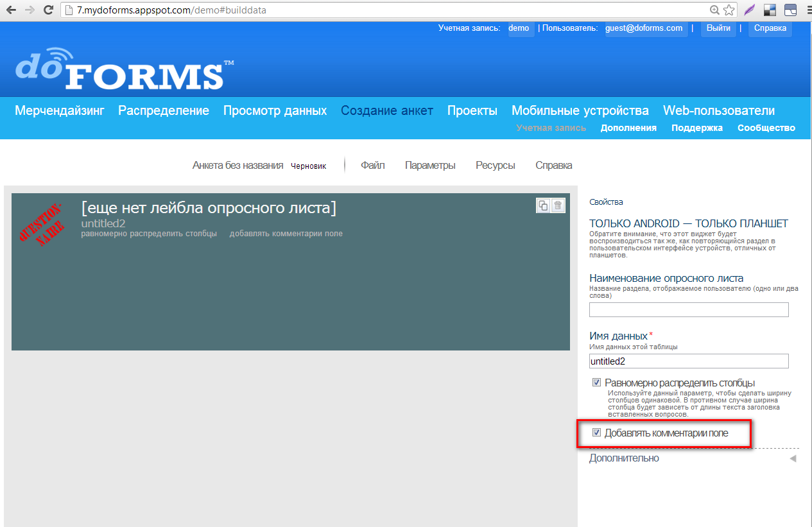Toggle the 'Добавлять комментарии поле' checkbox
Image resolution: width=812 pixels, height=527 pixels.
596,433
